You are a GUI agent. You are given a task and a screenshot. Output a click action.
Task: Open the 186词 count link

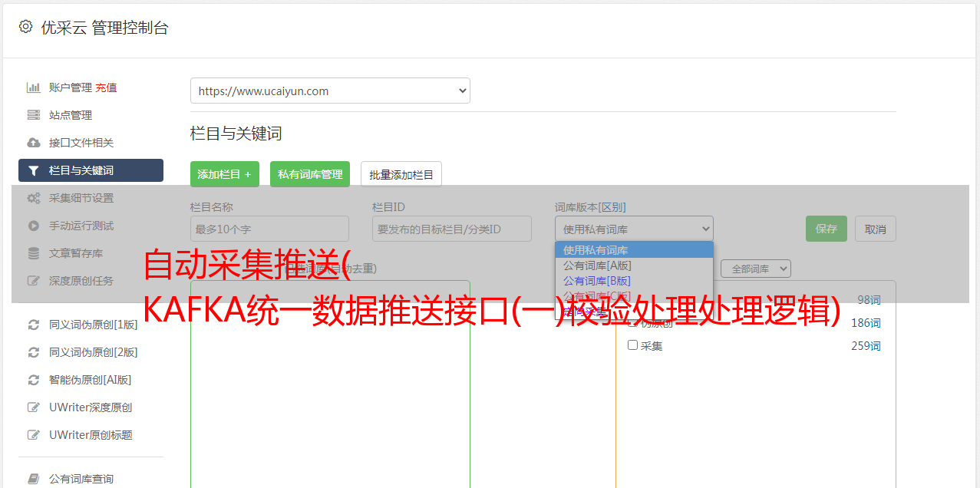point(866,323)
